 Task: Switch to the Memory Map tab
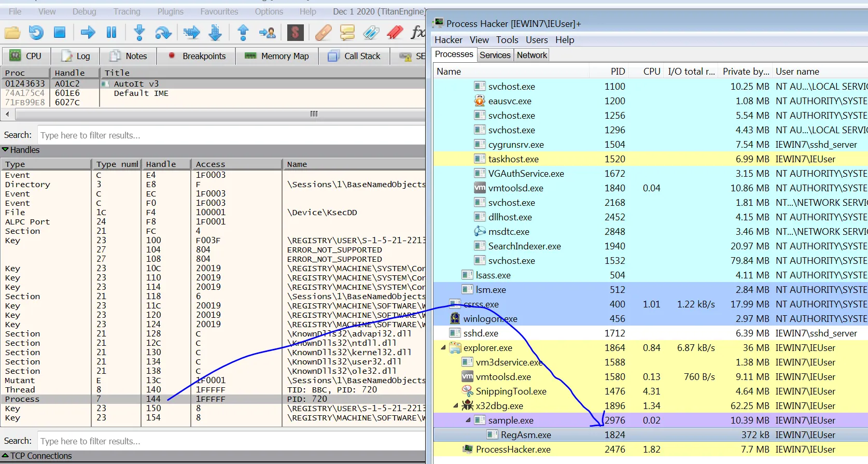pyautogui.click(x=277, y=56)
